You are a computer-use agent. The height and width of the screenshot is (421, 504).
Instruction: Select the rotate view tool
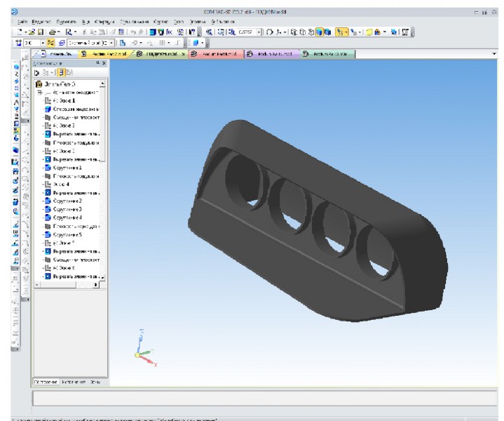(x=270, y=32)
